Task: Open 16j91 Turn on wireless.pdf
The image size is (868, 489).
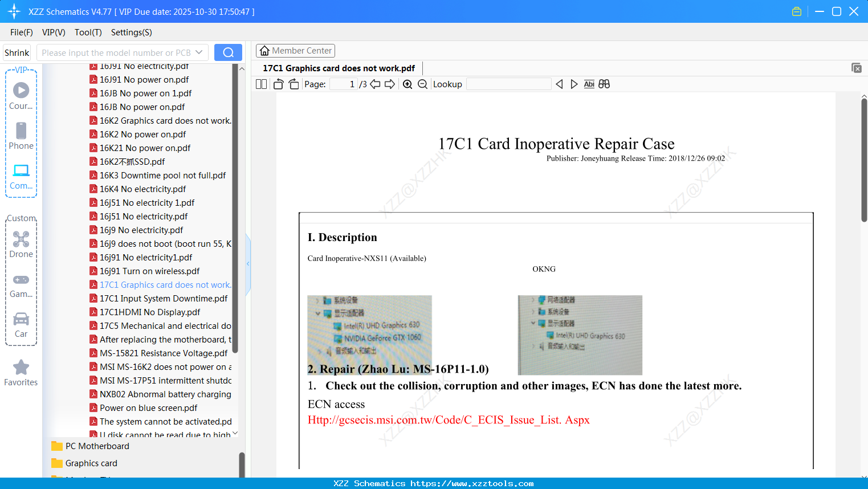Action: coord(149,271)
